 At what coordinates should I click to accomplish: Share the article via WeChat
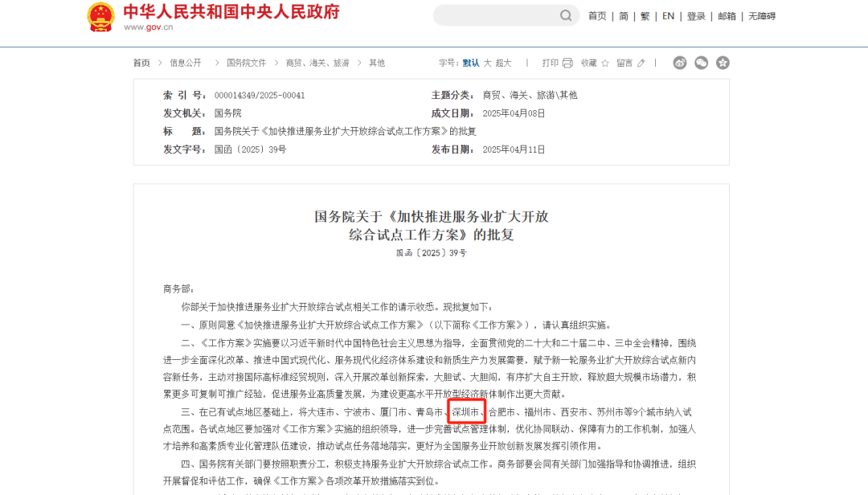click(701, 62)
